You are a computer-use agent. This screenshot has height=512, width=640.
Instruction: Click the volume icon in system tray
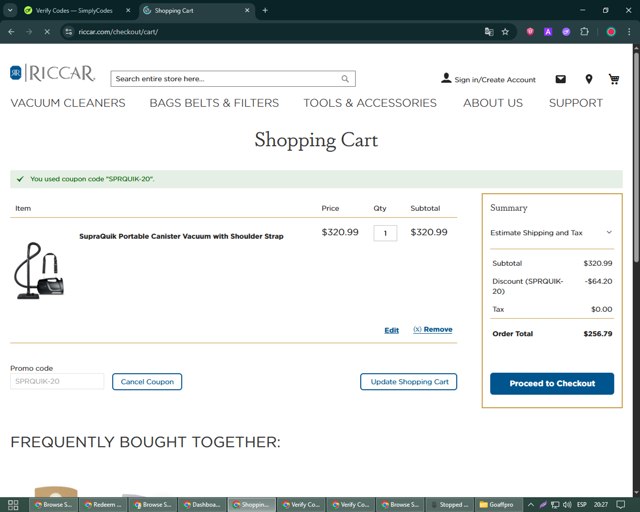click(567, 505)
